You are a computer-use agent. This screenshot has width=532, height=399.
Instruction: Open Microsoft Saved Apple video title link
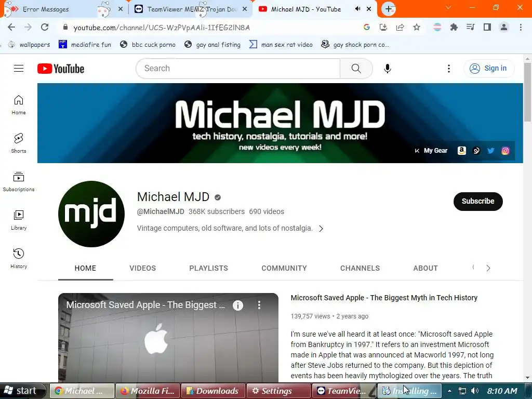[x=384, y=298]
